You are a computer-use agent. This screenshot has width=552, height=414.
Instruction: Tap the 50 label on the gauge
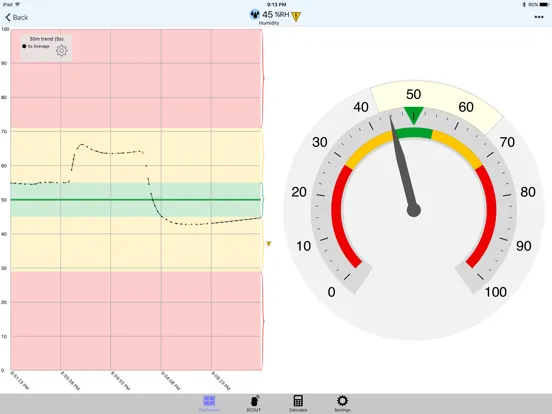[x=413, y=94]
